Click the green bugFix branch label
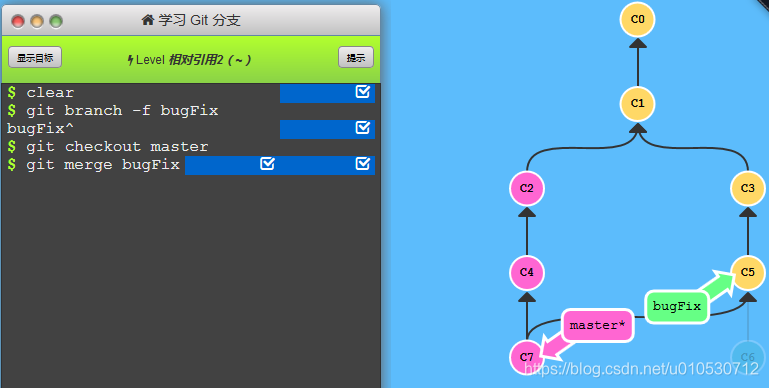Screen dimensions: 769x388 pyautogui.click(x=677, y=307)
